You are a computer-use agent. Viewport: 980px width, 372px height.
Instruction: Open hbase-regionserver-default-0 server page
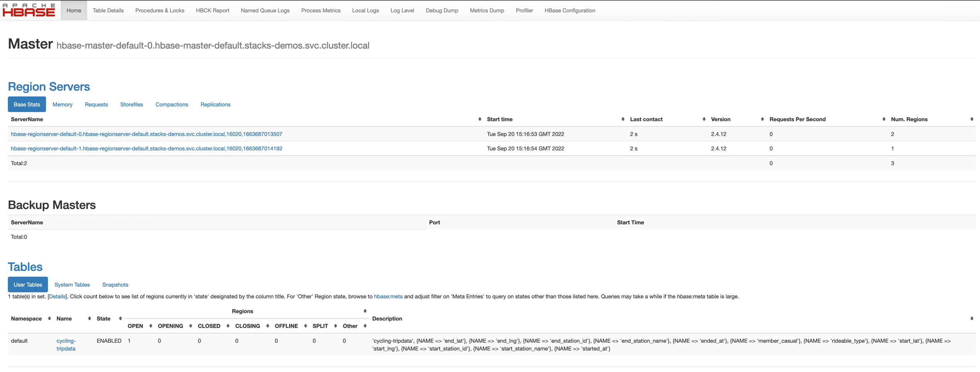pyautogui.click(x=147, y=134)
